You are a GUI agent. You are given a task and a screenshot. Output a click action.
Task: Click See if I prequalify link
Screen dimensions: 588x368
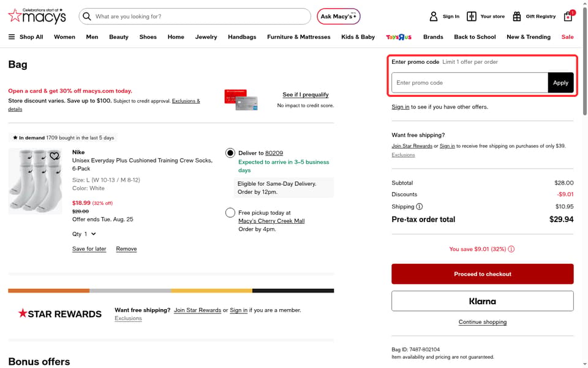click(305, 94)
